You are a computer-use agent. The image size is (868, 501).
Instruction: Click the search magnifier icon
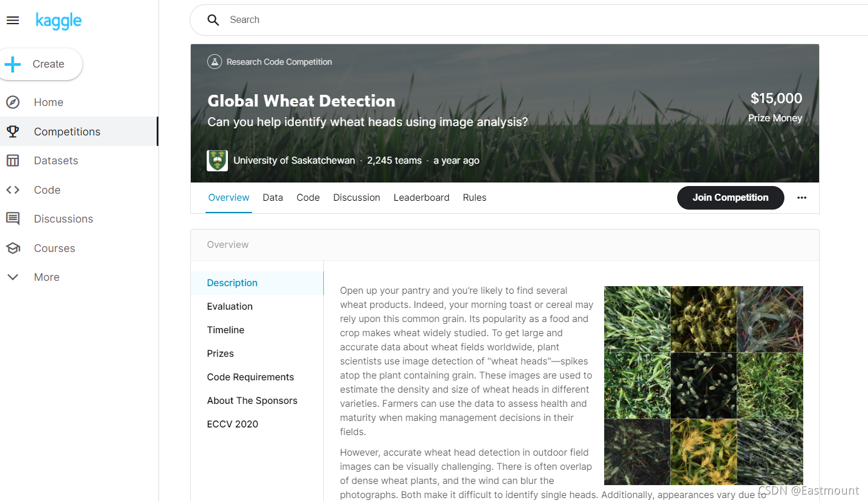coord(213,20)
